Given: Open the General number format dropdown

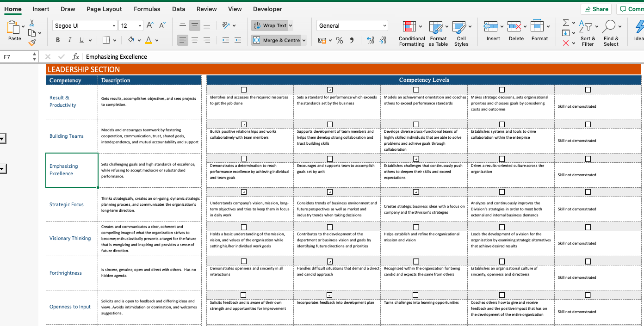Looking at the screenshot, I should tap(384, 26).
